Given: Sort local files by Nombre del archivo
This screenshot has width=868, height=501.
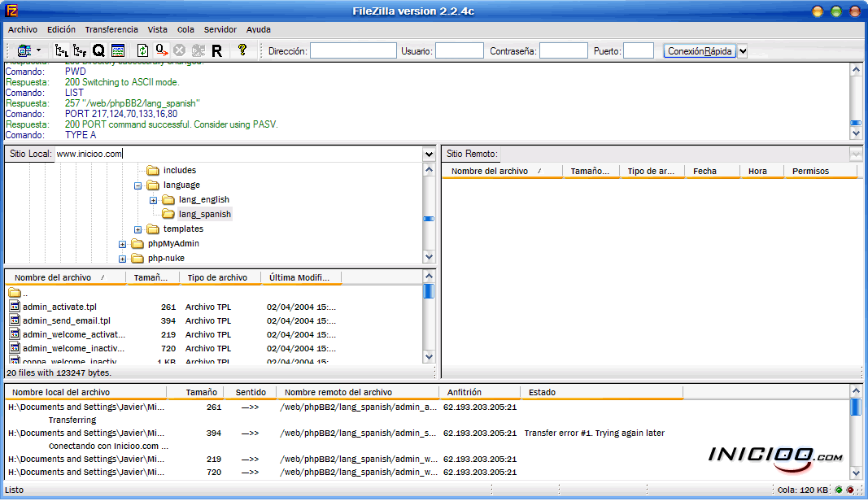Looking at the screenshot, I should coord(65,277).
